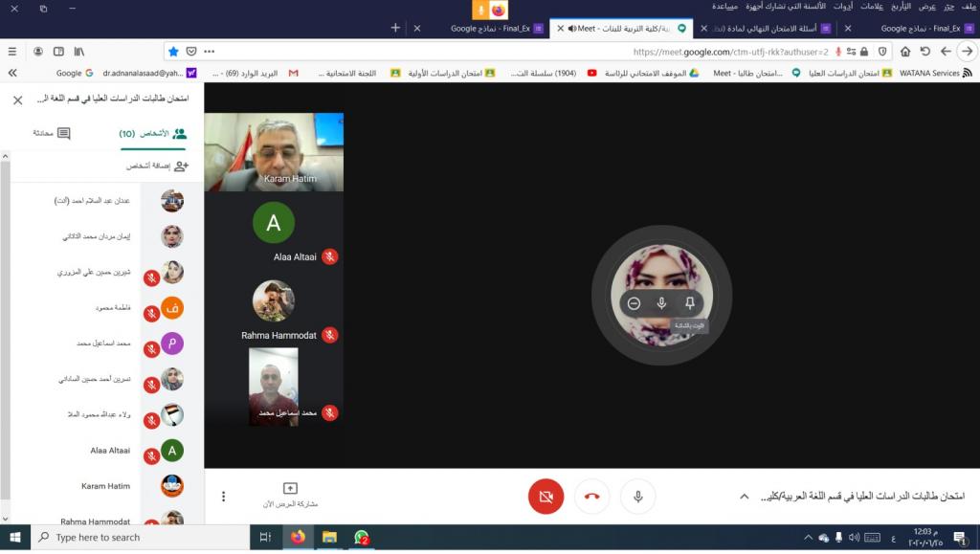The height and width of the screenshot is (554, 980).
Task: Mute the spotlighted participant's microphone
Action: [x=661, y=303]
